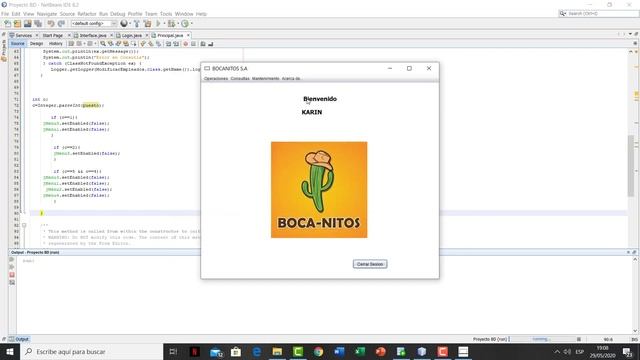
Task: Switch to the Services tab
Action: (x=23, y=36)
